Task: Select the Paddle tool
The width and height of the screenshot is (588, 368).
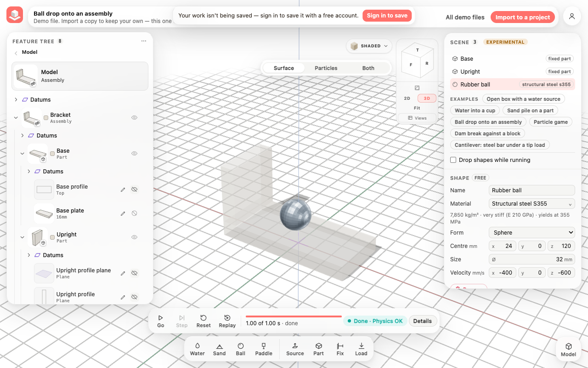Action: point(264,349)
